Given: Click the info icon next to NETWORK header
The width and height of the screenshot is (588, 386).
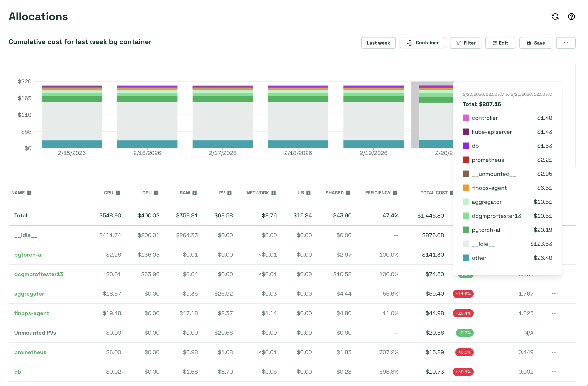Looking at the screenshot, I should click(273, 193).
